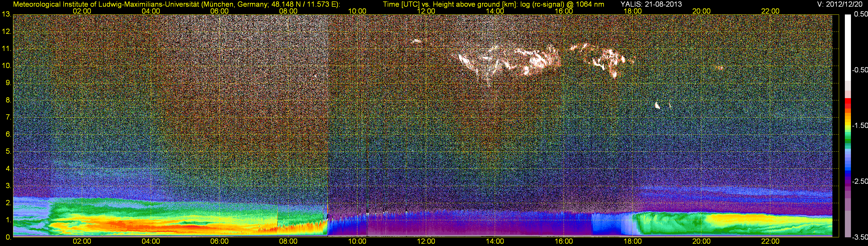868x246 pixels.
Task: Click the 4 km height axis label
Action: [x=8, y=168]
